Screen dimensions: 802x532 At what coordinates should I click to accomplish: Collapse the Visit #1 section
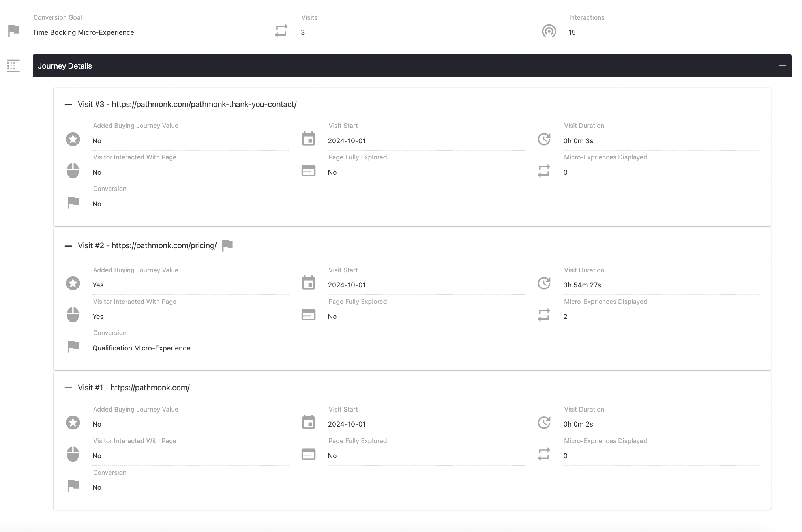[x=68, y=388]
